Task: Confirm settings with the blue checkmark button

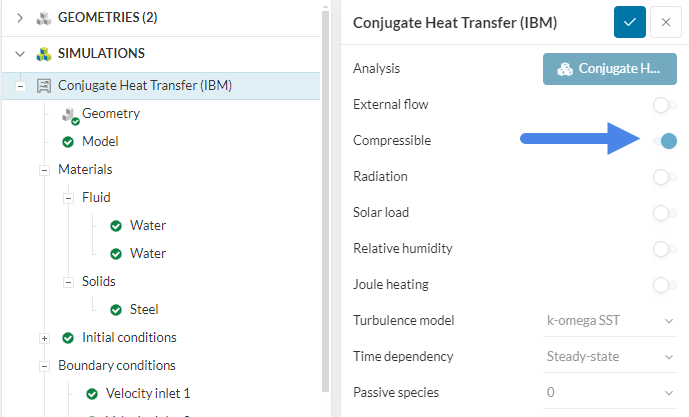Action: click(x=629, y=22)
